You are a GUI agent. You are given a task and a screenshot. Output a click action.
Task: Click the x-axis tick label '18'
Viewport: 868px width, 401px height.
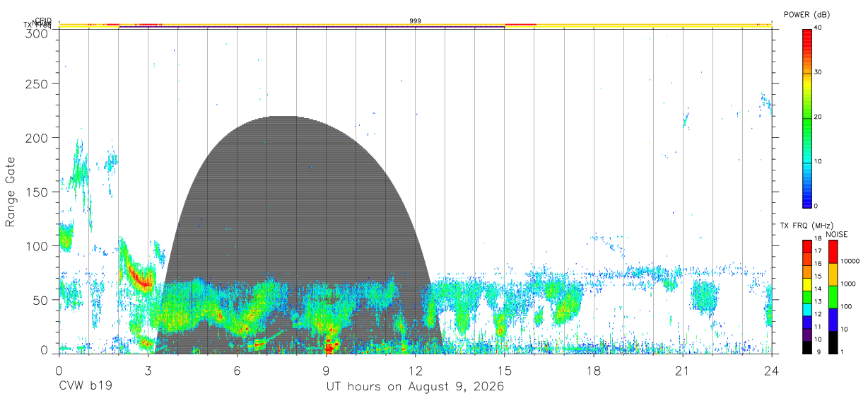[593, 370]
